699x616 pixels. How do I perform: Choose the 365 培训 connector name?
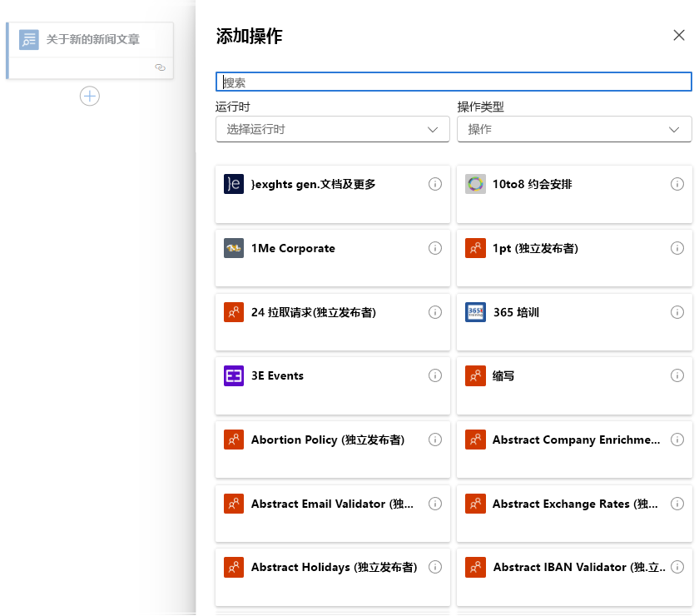point(516,312)
